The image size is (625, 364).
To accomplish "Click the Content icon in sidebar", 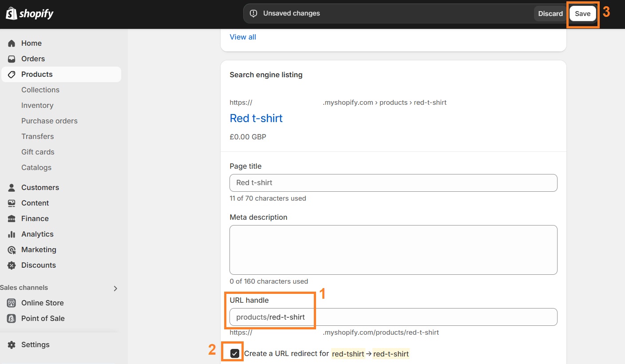I will [12, 203].
